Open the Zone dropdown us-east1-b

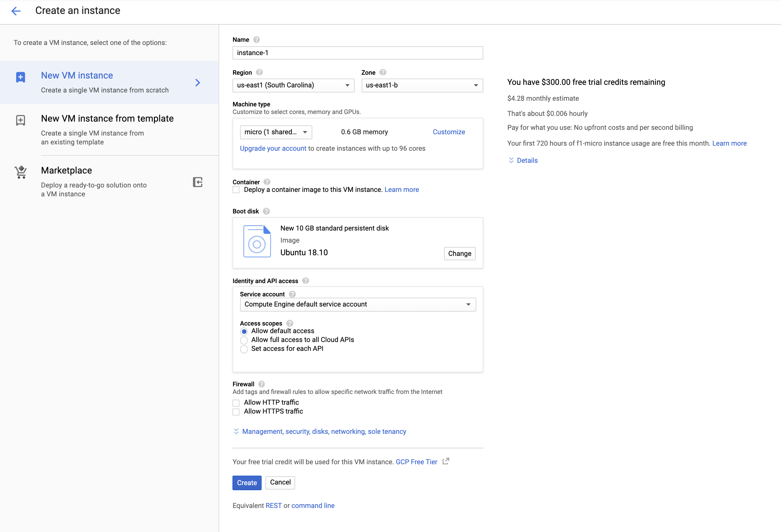tap(422, 85)
